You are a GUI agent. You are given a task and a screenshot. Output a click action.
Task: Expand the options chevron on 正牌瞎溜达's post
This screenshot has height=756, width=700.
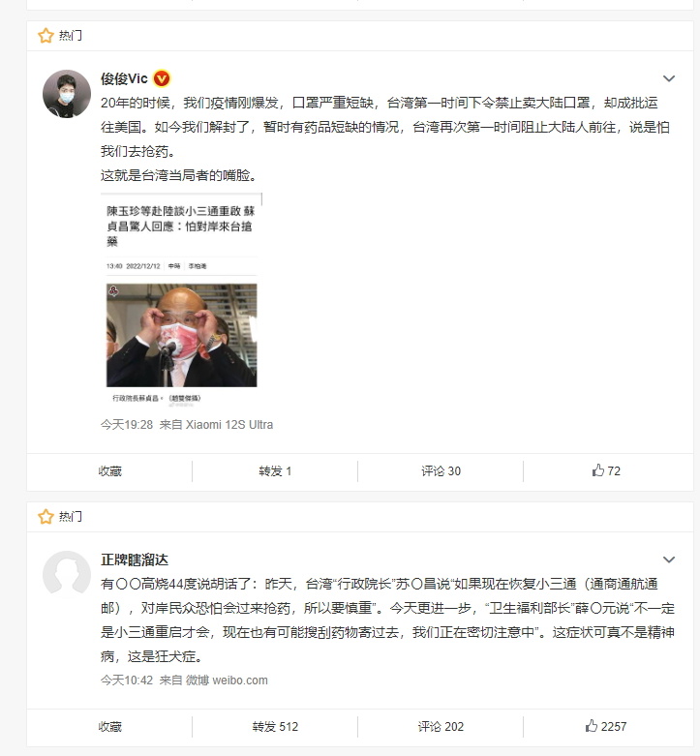[x=669, y=559]
